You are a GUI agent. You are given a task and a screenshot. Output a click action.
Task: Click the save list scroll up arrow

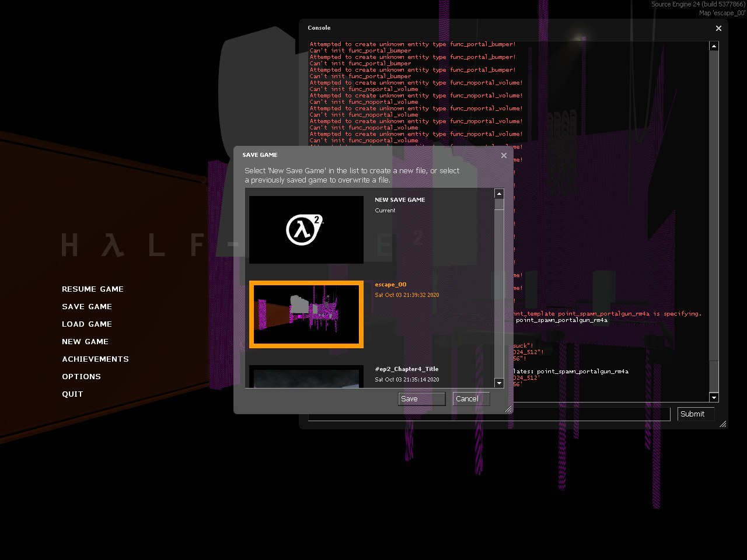point(499,194)
